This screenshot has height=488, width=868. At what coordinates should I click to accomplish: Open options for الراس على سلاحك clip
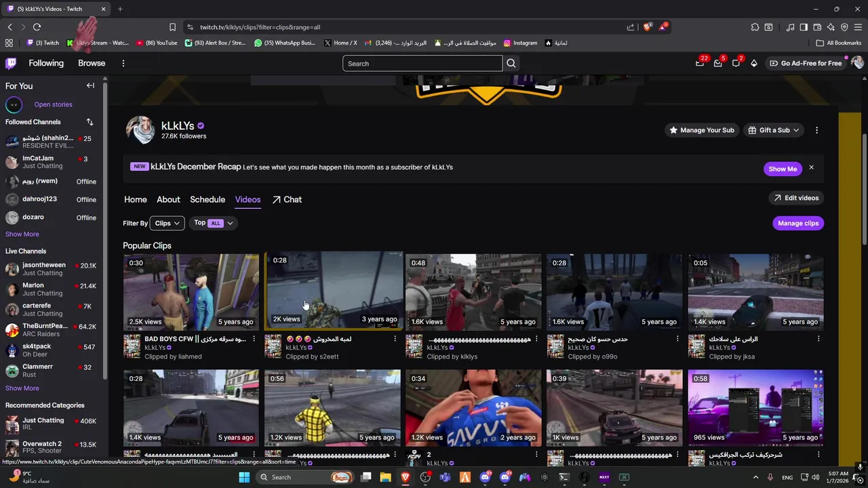tap(818, 338)
